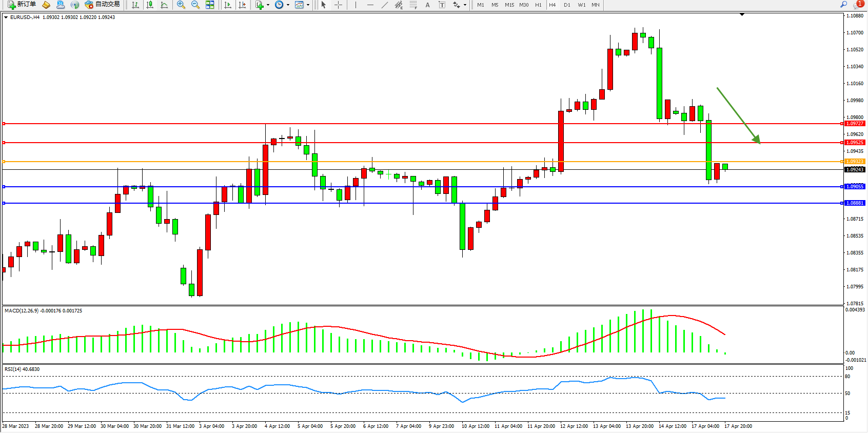
Task: Switch chart to candlestick display mode
Action: (x=150, y=5)
